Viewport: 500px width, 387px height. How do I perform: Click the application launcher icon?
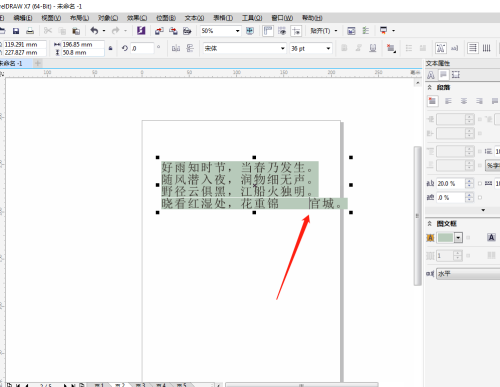(383, 31)
